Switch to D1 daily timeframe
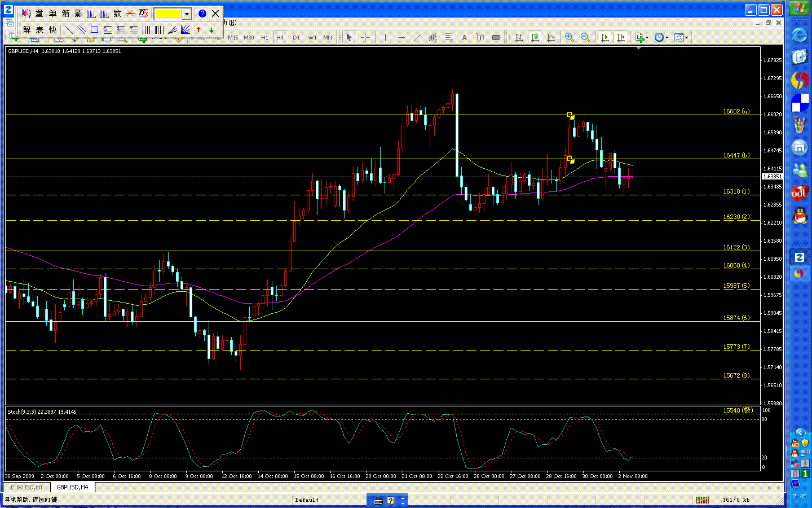 coord(296,38)
